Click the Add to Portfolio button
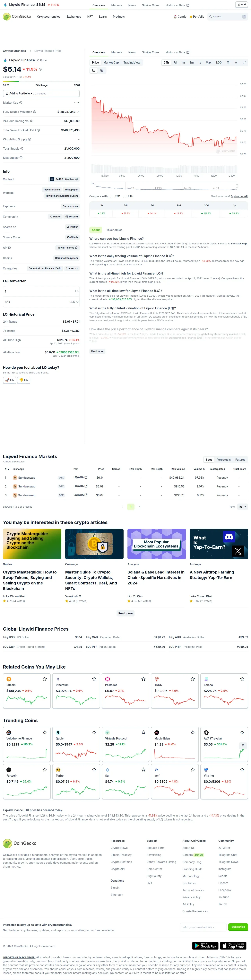The width and height of the screenshot is (251, 980). click(x=41, y=93)
